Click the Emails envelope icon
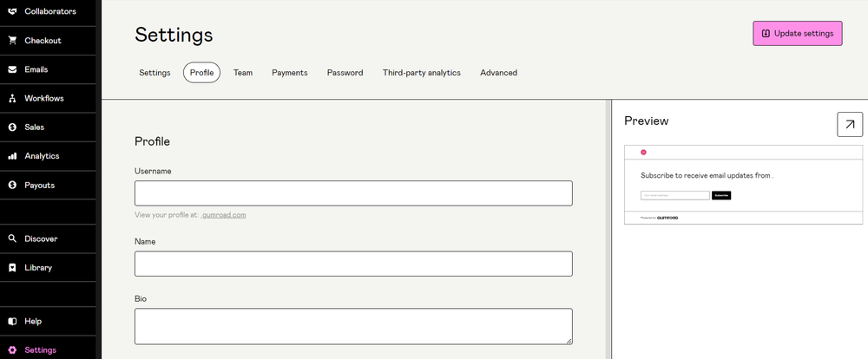This screenshot has width=868, height=359. click(x=12, y=69)
